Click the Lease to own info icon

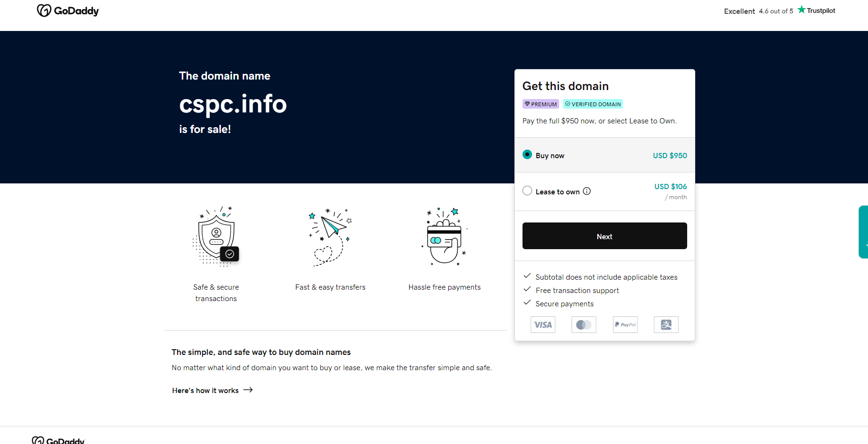click(587, 191)
